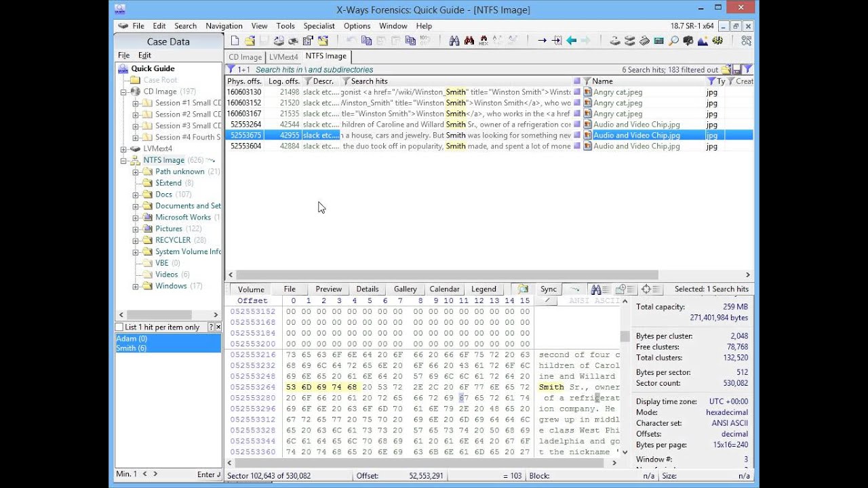This screenshot has width=868, height=488.
Task: Expand the CD Image tree node
Action: coord(123,91)
